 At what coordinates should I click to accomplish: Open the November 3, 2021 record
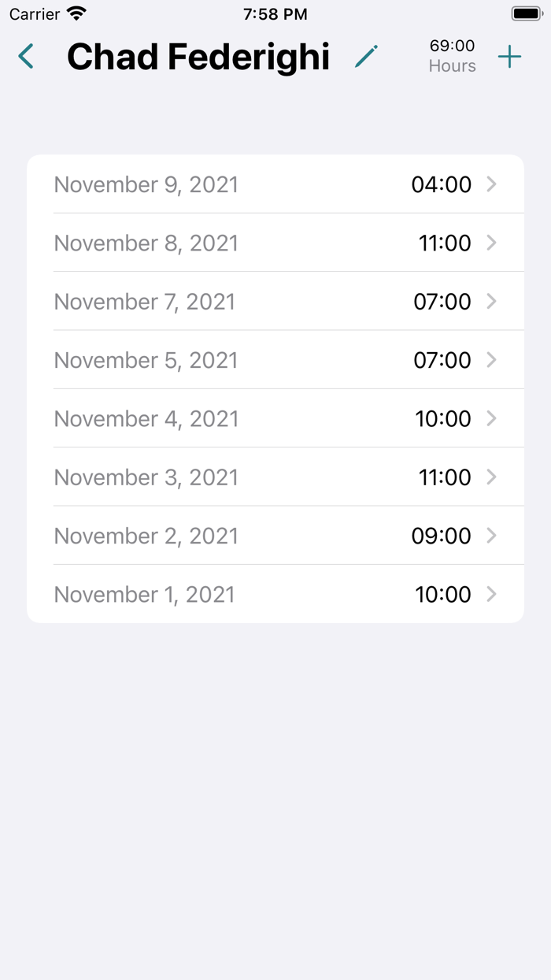[x=275, y=477]
